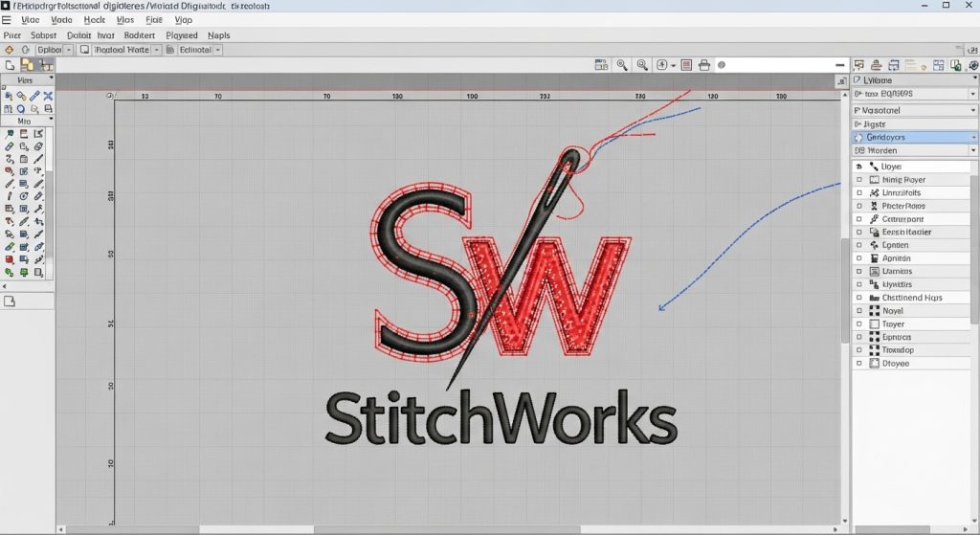This screenshot has height=535, width=980.
Task: Open the Fiaie menu
Action: click(x=154, y=20)
